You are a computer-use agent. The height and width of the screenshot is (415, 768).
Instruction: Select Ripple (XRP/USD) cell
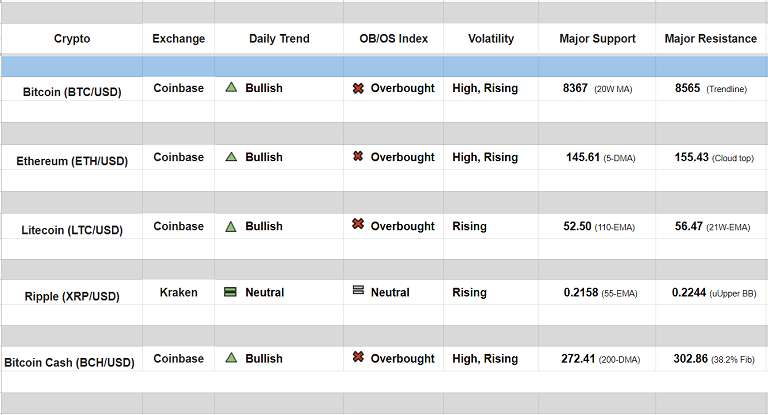72,296
